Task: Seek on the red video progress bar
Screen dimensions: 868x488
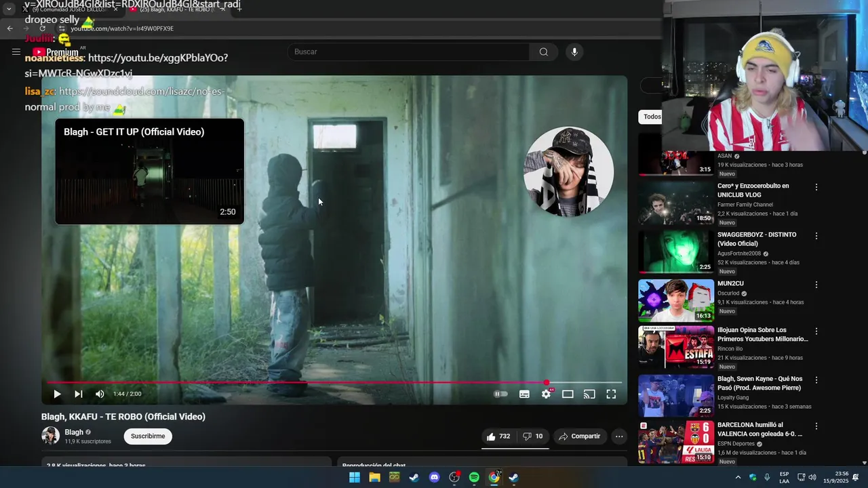Action: 334,382
